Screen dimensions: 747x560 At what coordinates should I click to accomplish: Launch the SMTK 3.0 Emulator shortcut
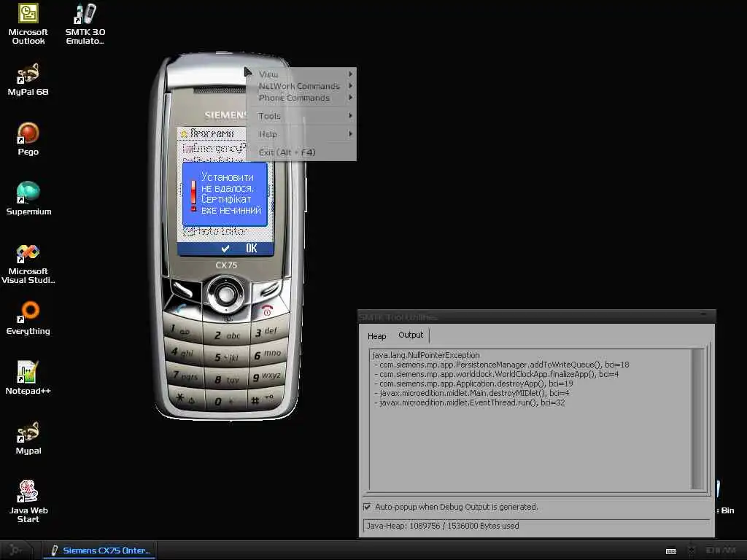pyautogui.click(x=85, y=24)
